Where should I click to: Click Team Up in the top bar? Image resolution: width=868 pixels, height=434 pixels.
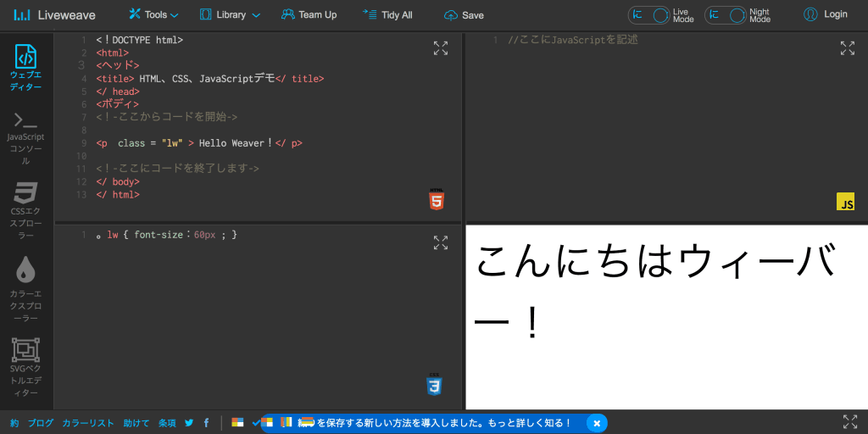click(309, 14)
